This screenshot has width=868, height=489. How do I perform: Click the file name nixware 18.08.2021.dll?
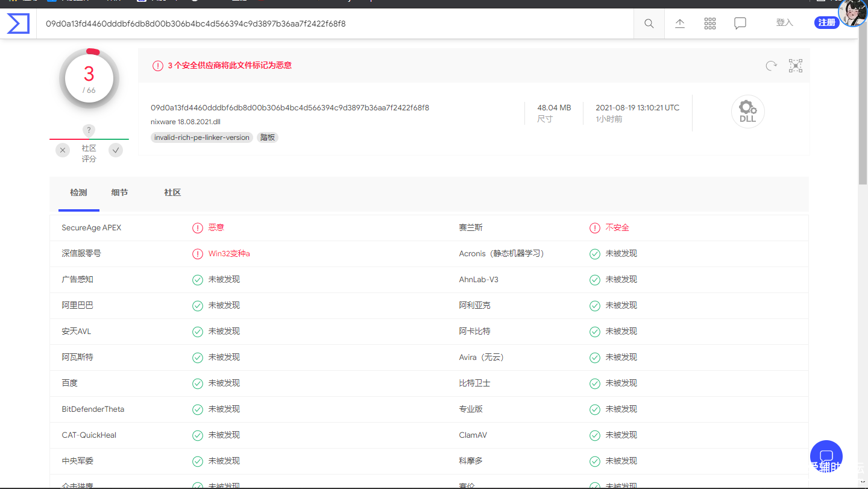[186, 122]
